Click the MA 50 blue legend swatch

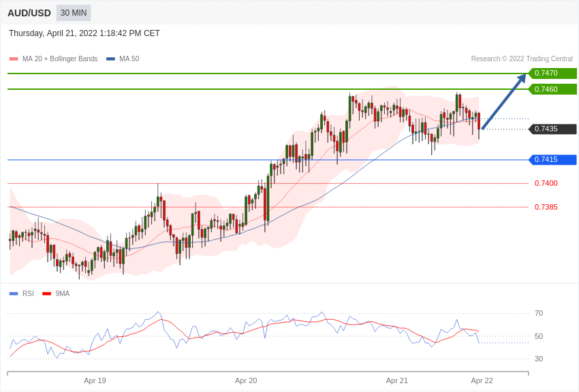110,59
